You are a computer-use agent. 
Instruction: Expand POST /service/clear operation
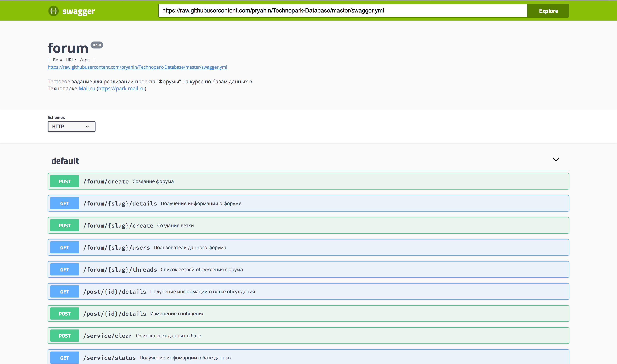click(x=308, y=336)
